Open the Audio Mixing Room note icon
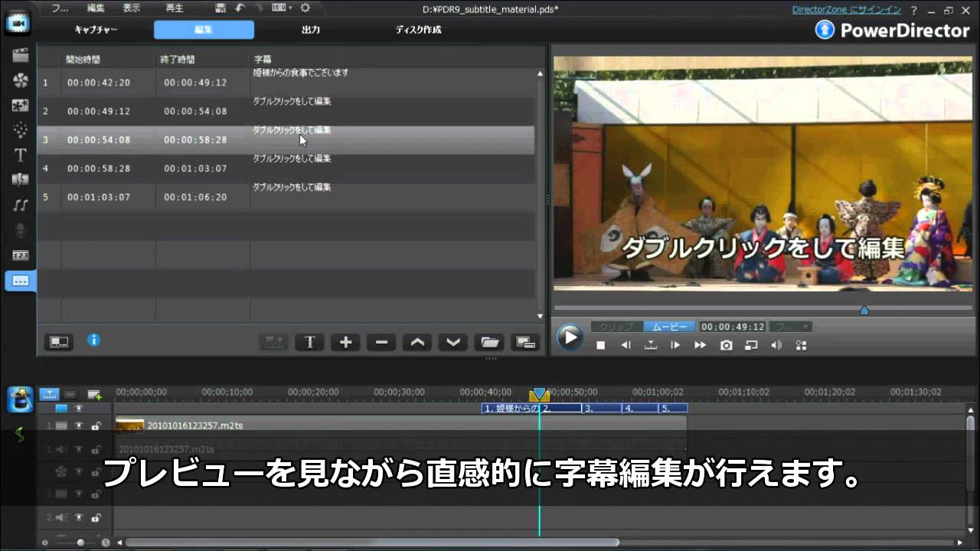Screen dimensions: 980x551 [x=21, y=205]
